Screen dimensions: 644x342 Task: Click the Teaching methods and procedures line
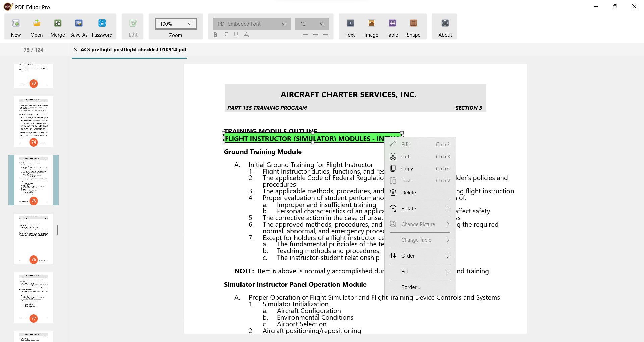(x=328, y=251)
